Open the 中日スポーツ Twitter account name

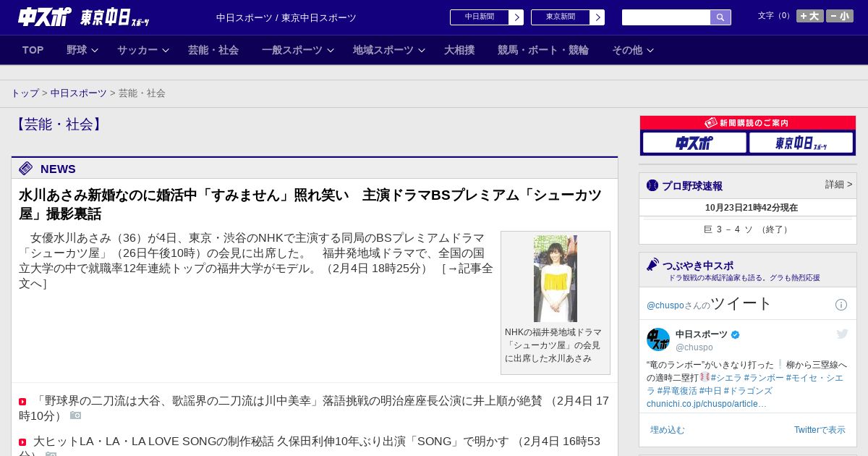702,334
